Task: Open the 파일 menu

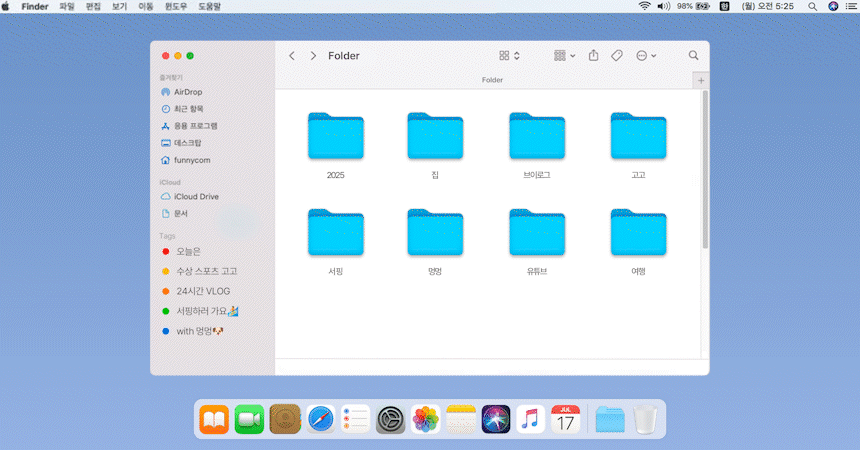Action: click(67, 6)
